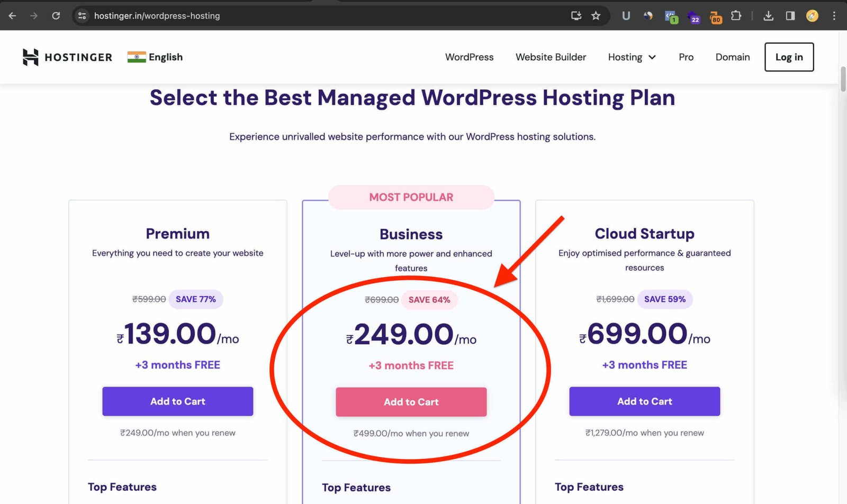The height and width of the screenshot is (504, 847).
Task: Add the Cloud Startup plan to cart
Action: coord(645,401)
